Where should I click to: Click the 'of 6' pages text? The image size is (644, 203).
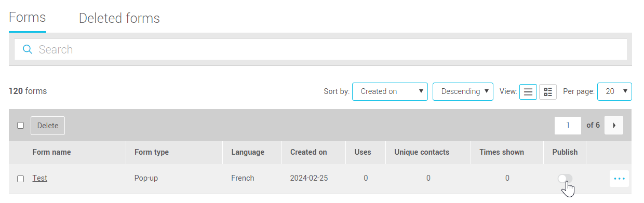coord(593,125)
